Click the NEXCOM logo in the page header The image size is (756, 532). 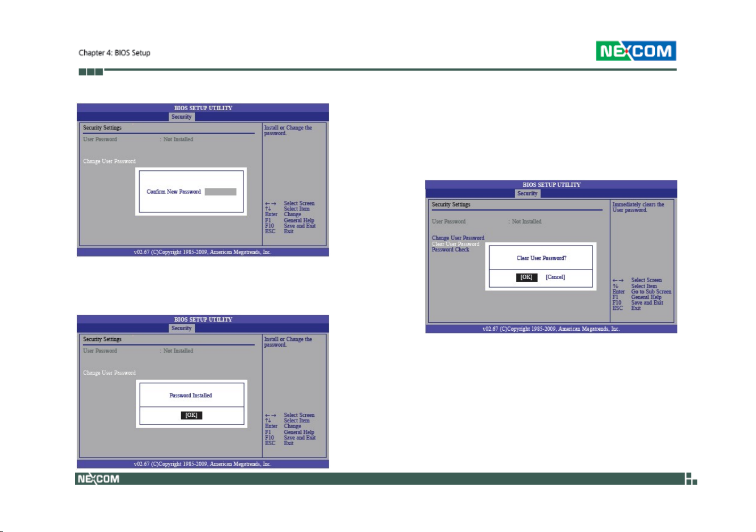pos(636,51)
